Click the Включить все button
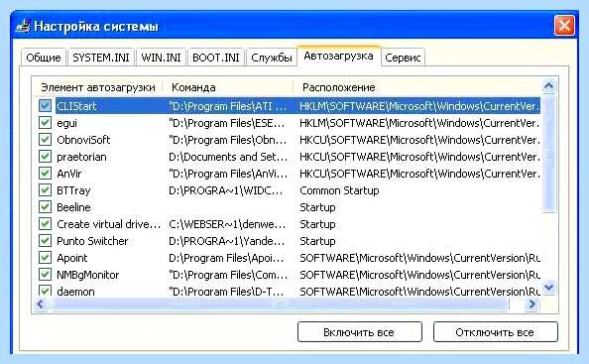Image resolution: width=589 pixels, height=364 pixels. coord(360,332)
